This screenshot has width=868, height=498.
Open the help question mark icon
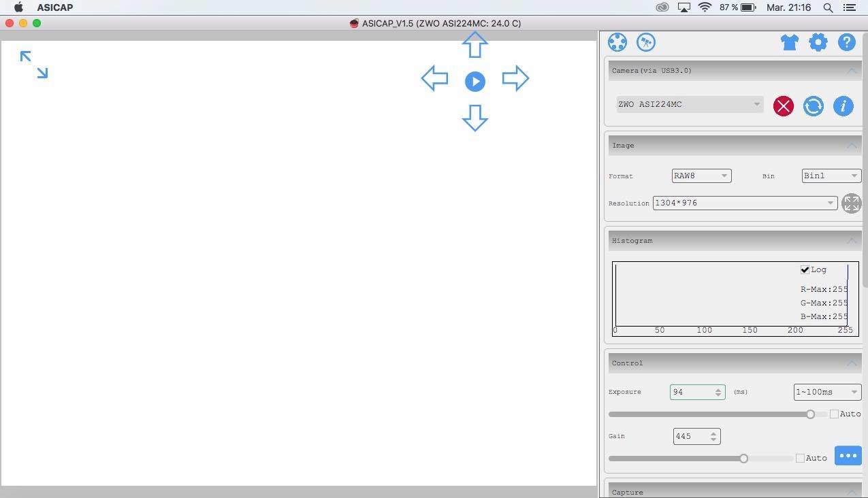click(846, 42)
